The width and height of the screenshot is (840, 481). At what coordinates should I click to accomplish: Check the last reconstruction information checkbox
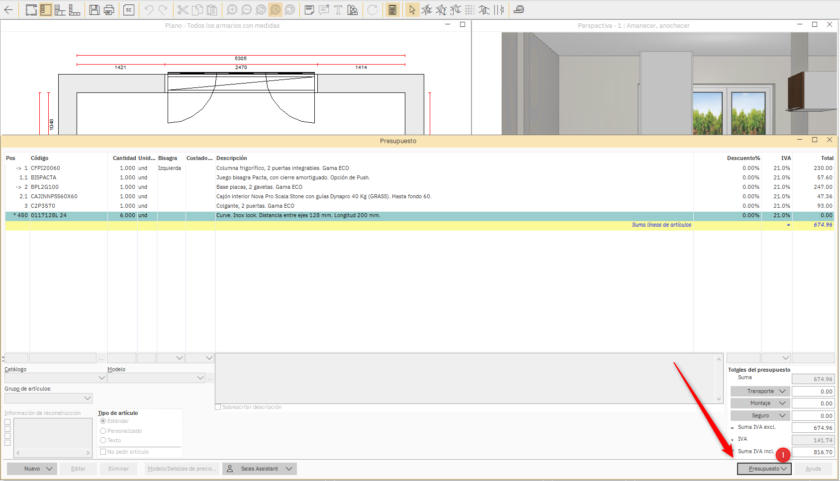click(8, 443)
